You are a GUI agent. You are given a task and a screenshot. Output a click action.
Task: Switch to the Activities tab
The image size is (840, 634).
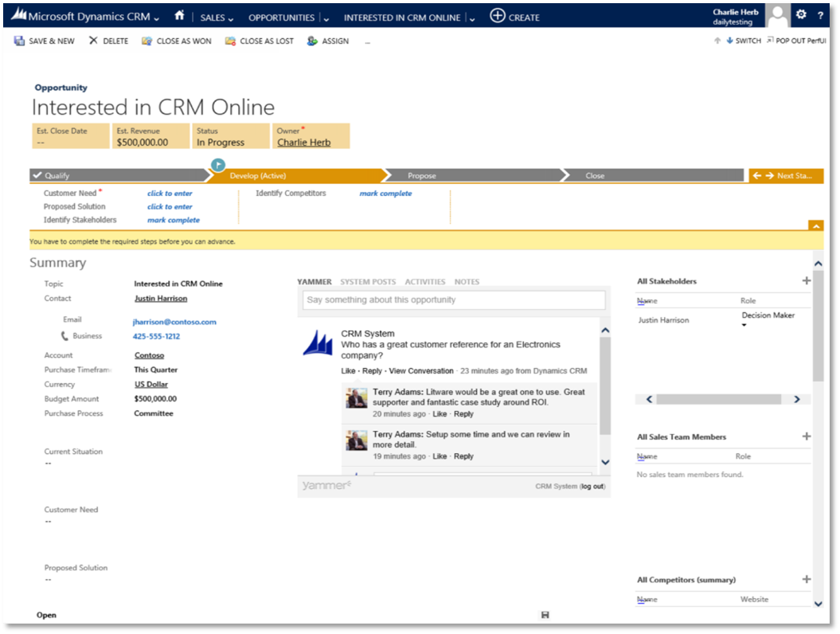[x=425, y=282]
